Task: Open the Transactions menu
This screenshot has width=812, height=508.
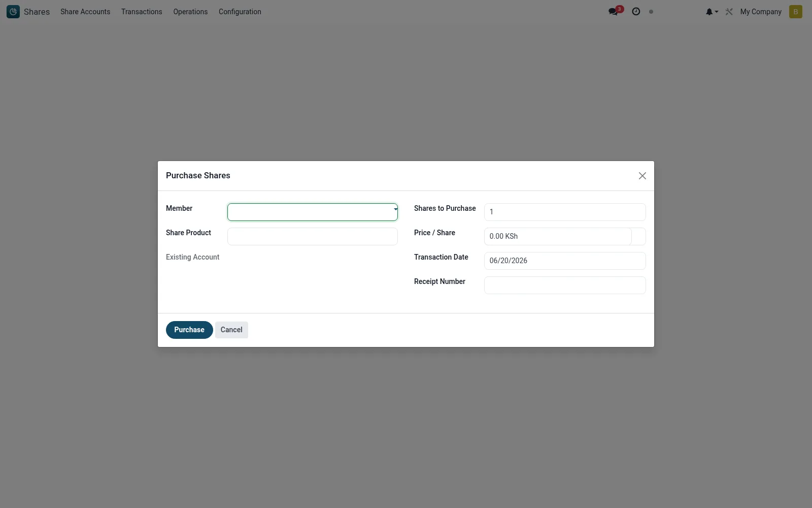Action: 142,12
